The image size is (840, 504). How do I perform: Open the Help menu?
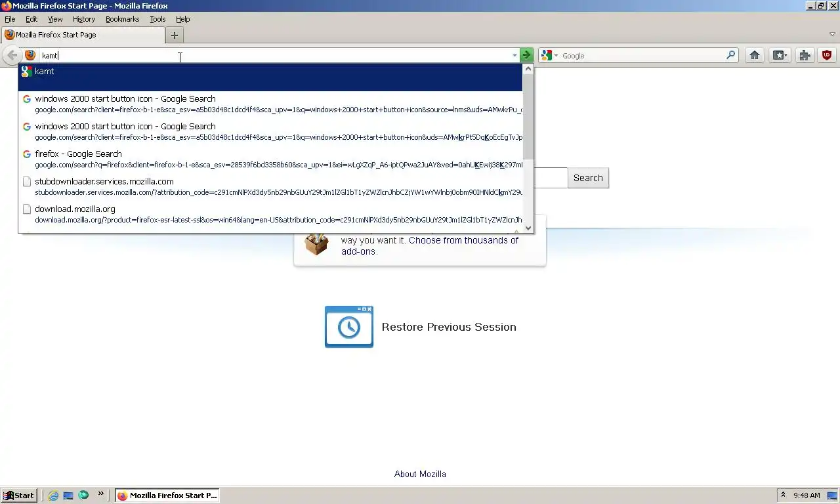(x=183, y=19)
